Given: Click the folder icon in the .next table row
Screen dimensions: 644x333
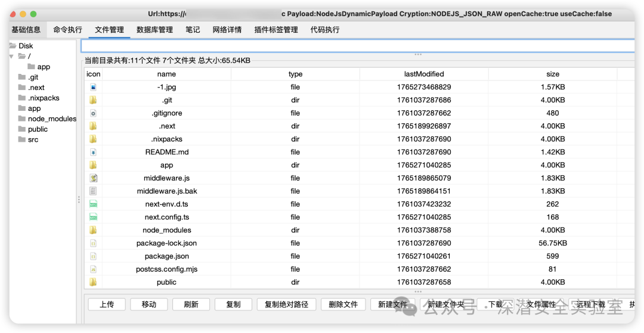Looking at the screenshot, I should click(x=93, y=126).
